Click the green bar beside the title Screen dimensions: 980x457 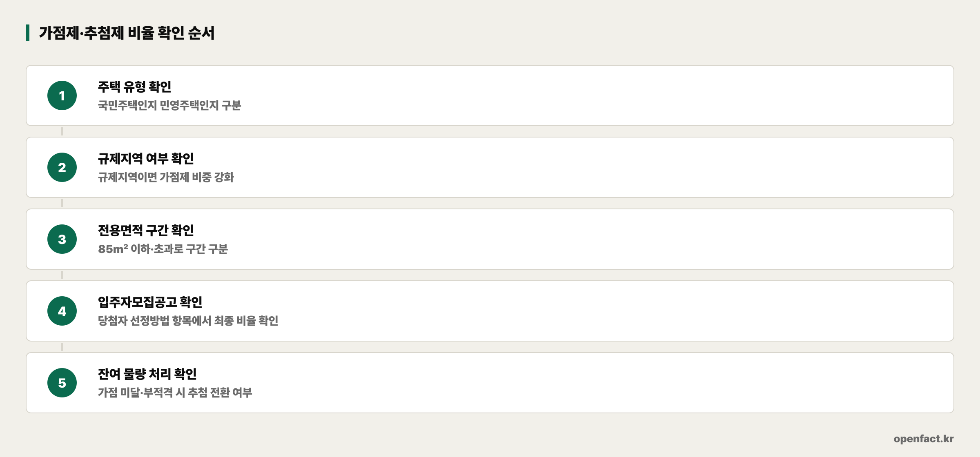point(28,33)
